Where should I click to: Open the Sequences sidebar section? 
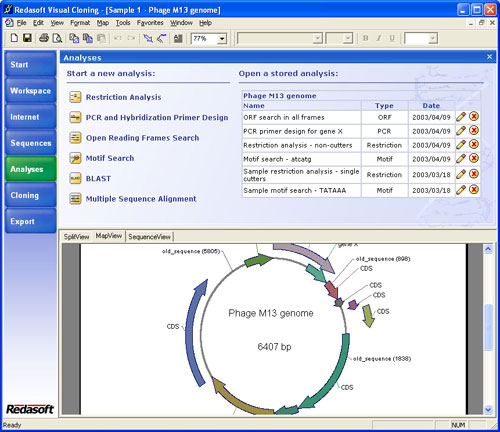coord(30,143)
